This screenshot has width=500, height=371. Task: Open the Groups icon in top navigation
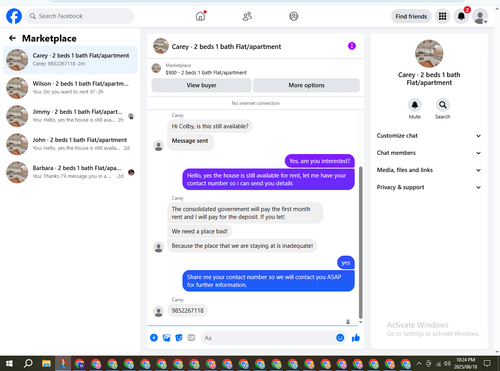click(x=294, y=16)
